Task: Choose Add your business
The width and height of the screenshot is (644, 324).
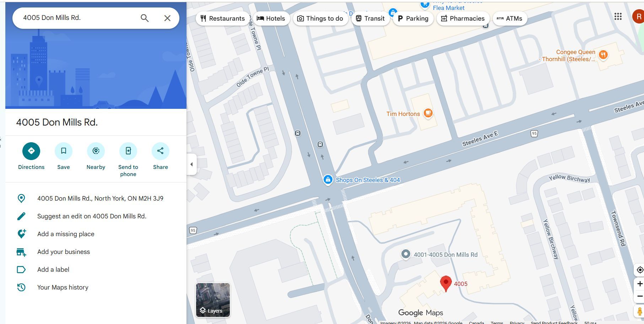Action: click(96, 252)
